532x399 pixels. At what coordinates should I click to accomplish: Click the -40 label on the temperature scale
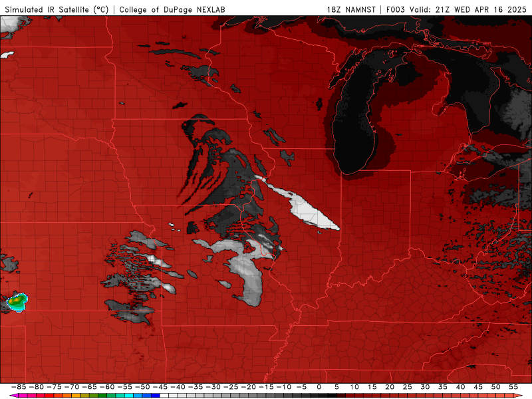click(x=178, y=387)
